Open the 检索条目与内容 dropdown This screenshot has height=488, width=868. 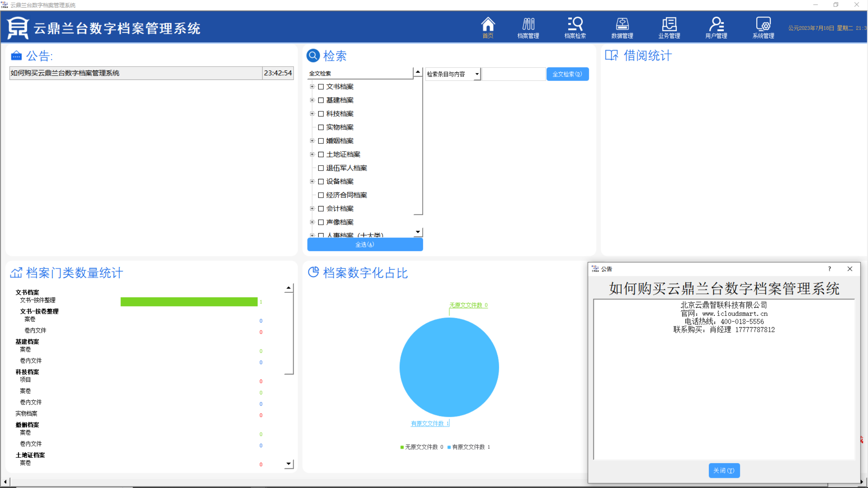(x=477, y=74)
